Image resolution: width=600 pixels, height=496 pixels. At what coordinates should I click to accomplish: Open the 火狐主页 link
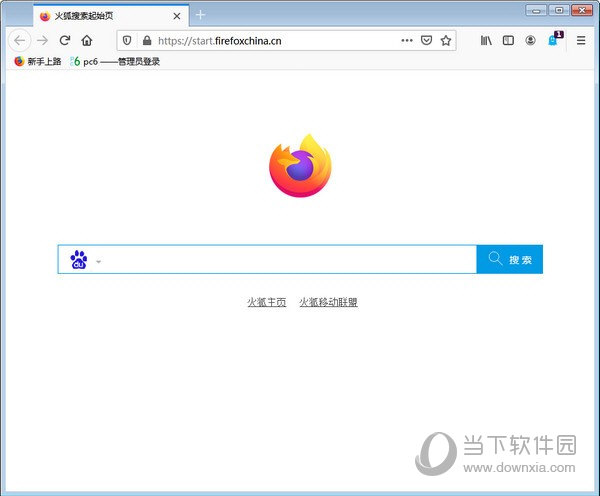267,302
